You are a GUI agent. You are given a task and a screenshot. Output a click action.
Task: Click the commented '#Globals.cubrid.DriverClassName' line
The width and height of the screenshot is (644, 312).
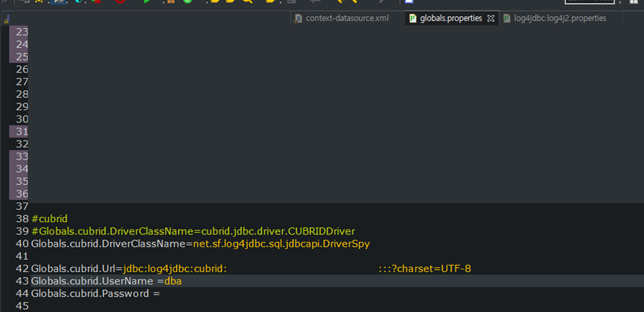(x=193, y=231)
